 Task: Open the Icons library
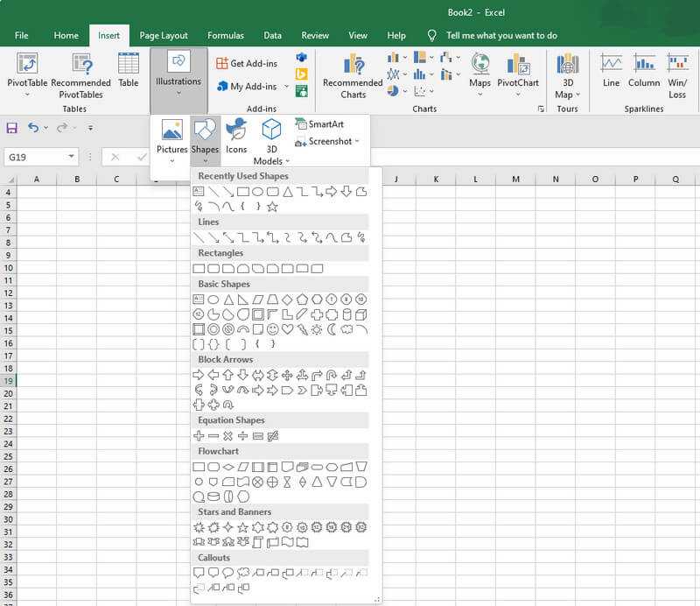236,137
